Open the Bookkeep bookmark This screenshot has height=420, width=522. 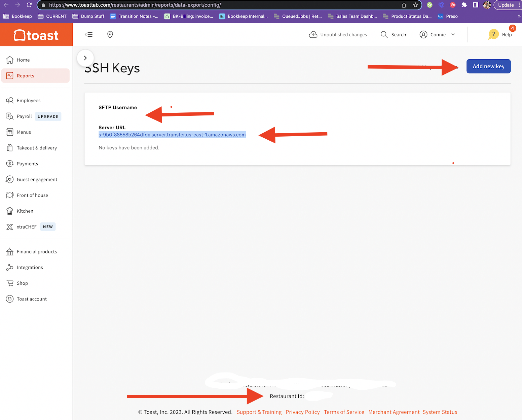tap(17, 16)
